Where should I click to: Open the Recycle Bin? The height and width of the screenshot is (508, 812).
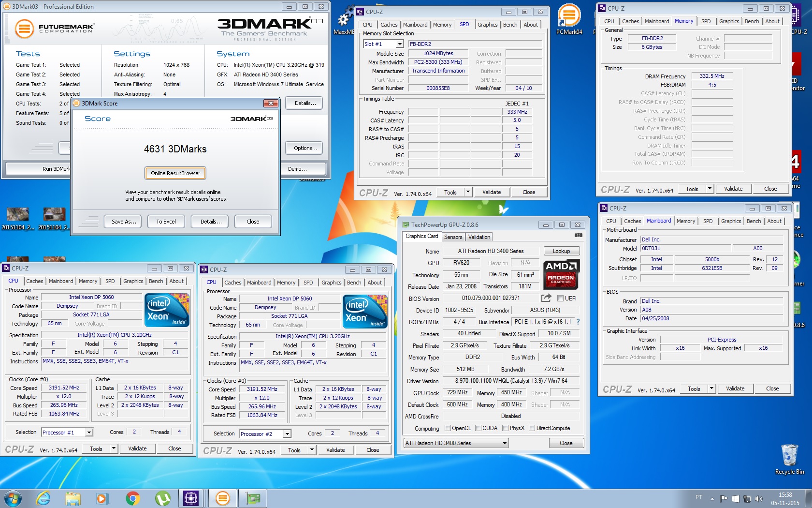click(x=789, y=460)
